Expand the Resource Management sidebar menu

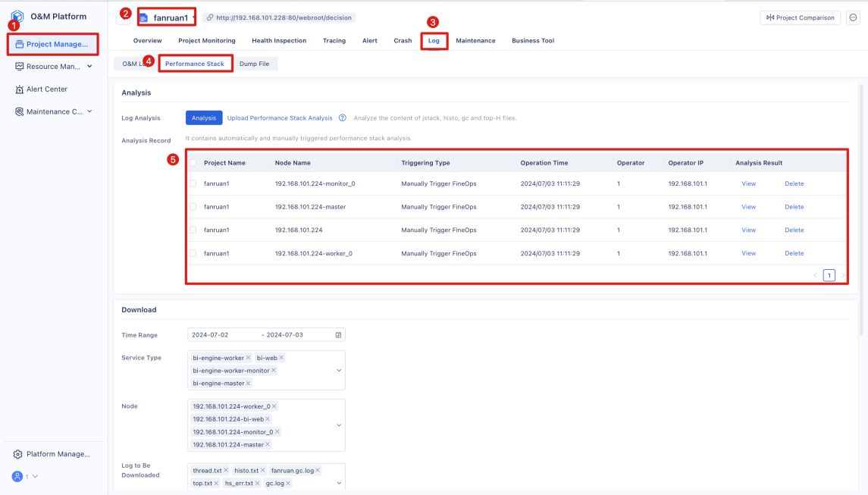(89, 67)
